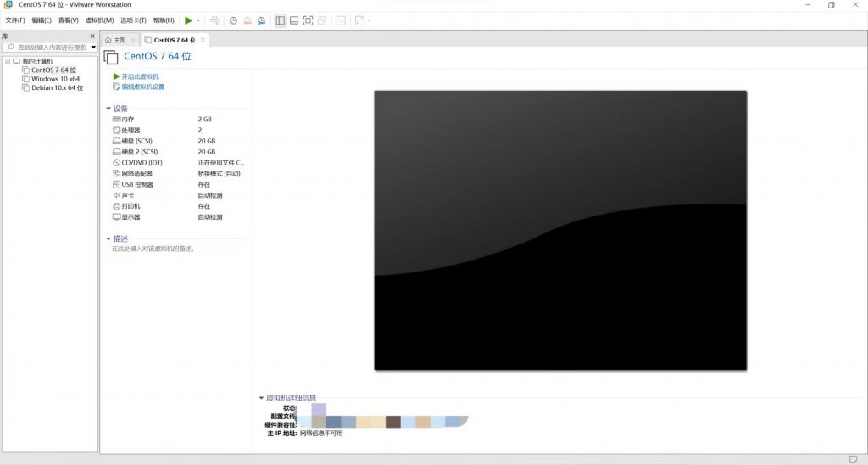Click the USB 控制器 device row
868x465 pixels.
[178, 185]
